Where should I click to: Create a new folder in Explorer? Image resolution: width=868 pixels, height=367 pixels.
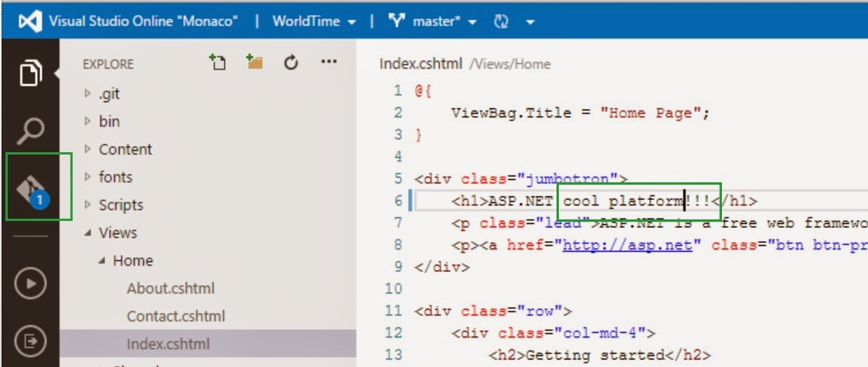[254, 62]
